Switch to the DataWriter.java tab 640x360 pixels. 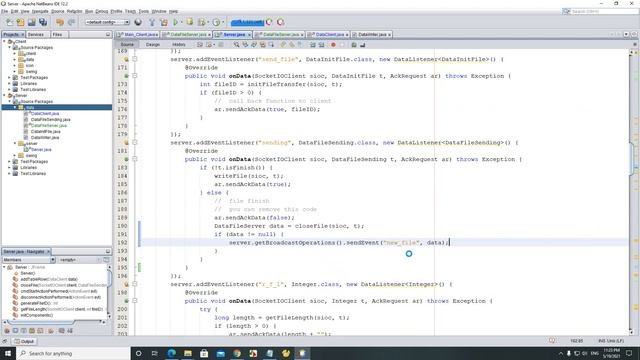(371, 35)
